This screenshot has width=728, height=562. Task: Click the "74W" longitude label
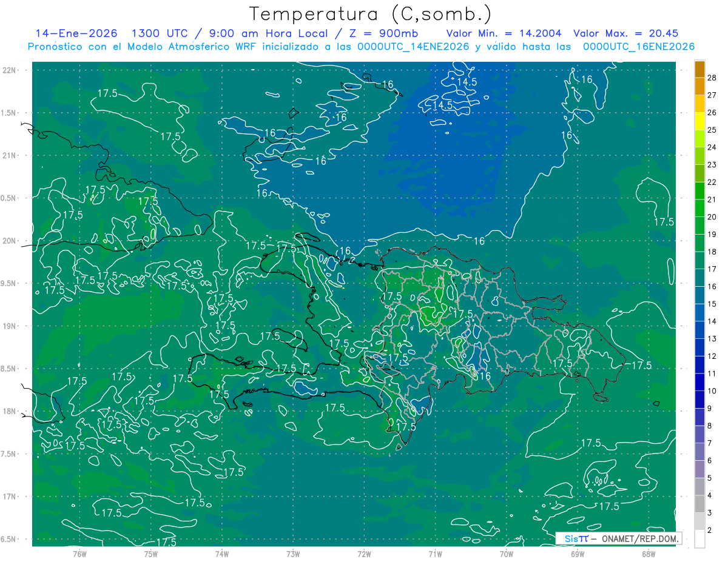point(222,554)
